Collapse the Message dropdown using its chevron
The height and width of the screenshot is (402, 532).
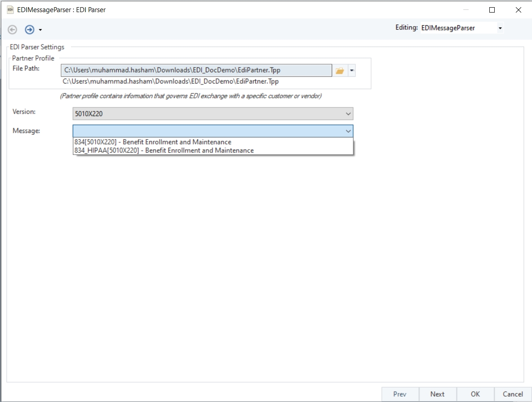click(x=348, y=131)
